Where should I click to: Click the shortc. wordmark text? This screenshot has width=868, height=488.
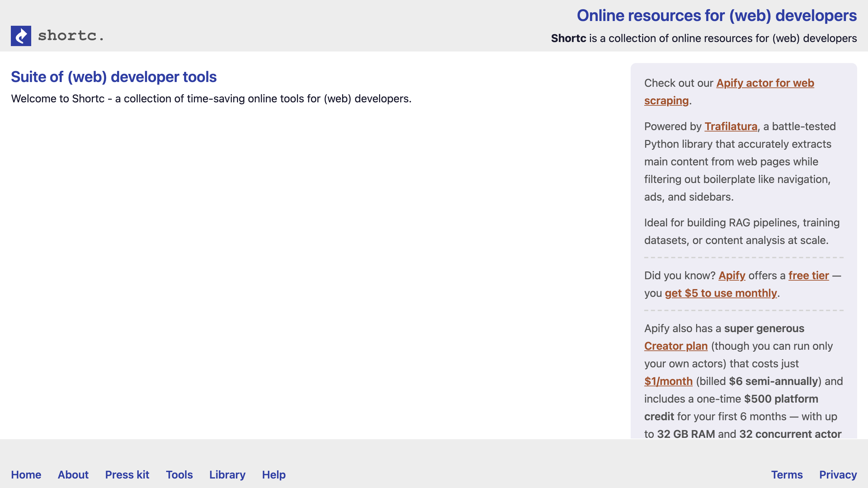71,36
